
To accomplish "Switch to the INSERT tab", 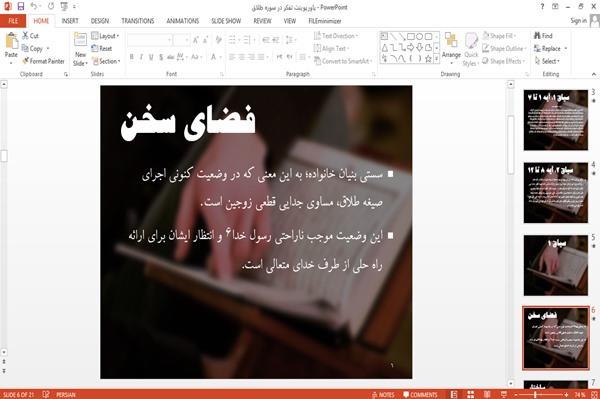I will pos(70,21).
